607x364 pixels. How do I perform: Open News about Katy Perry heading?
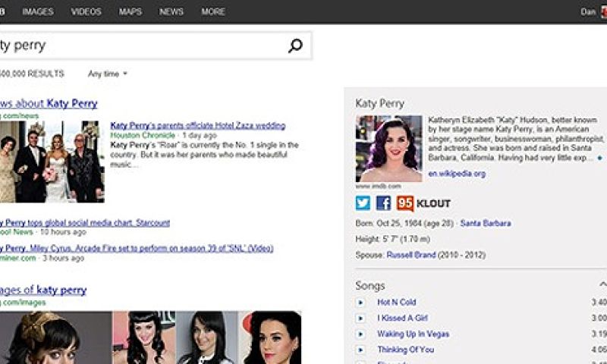[49, 103]
